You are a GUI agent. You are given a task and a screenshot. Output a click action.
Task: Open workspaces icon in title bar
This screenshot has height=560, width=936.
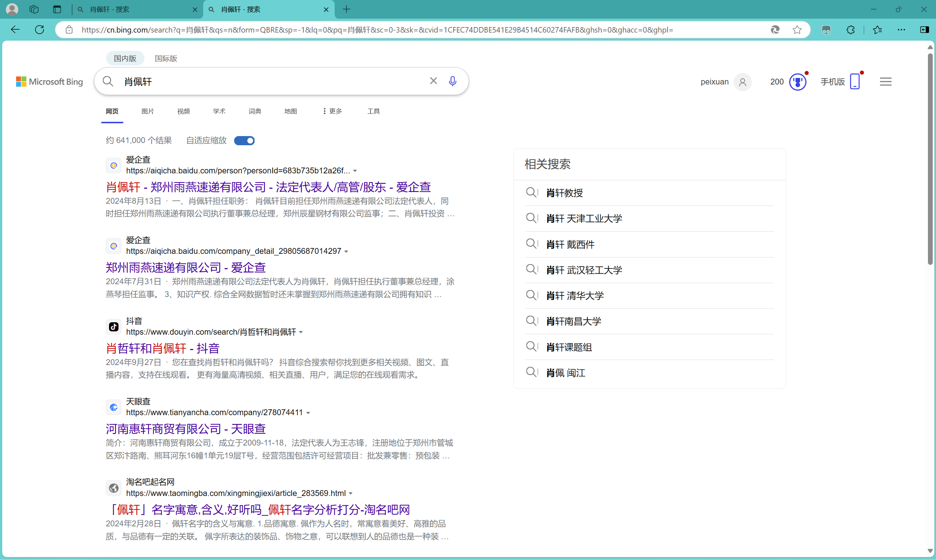[x=34, y=9]
